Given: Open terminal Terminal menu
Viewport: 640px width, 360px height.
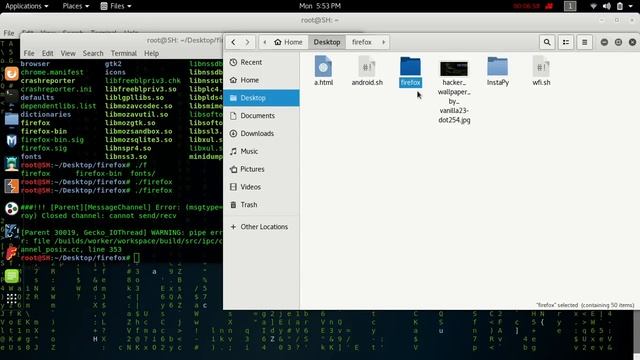Looking at the screenshot, I should pyautogui.click(x=124, y=53).
